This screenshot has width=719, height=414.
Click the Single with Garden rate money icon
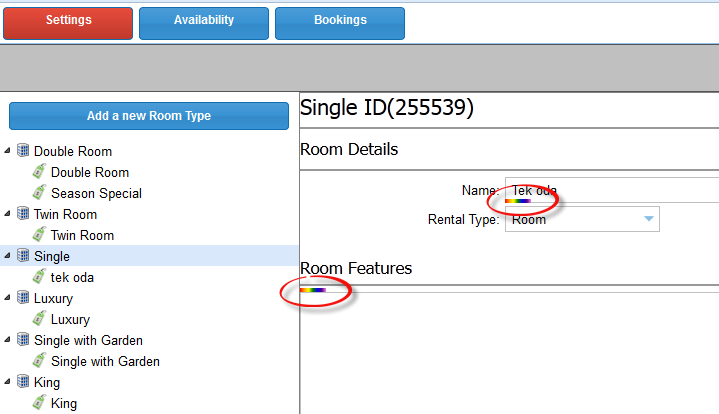(x=40, y=361)
